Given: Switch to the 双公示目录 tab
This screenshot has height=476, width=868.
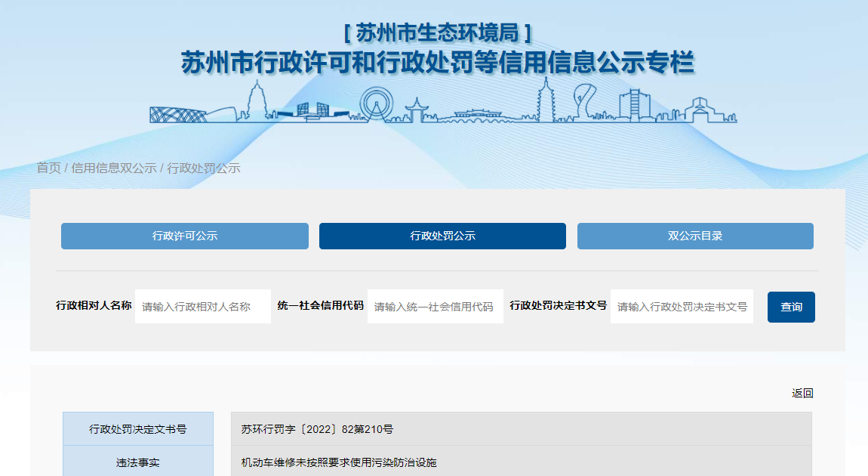Looking at the screenshot, I should coord(695,236).
